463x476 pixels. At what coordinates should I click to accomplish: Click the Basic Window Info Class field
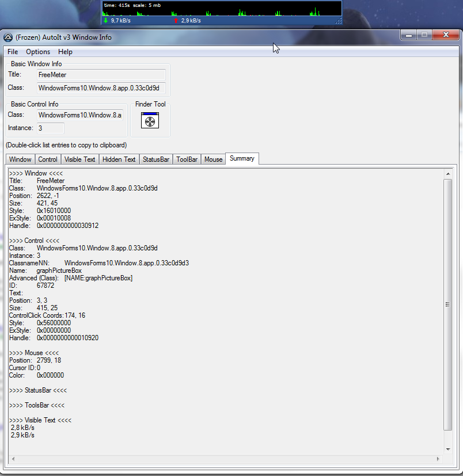pyautogui.click(x=101, y=88)
